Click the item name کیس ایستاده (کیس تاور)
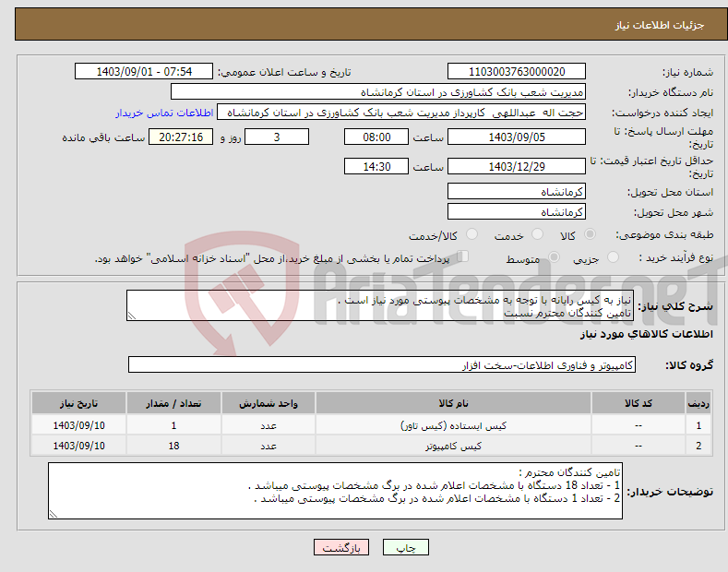Viewport: 728px width, 572px height. (453, 425)
